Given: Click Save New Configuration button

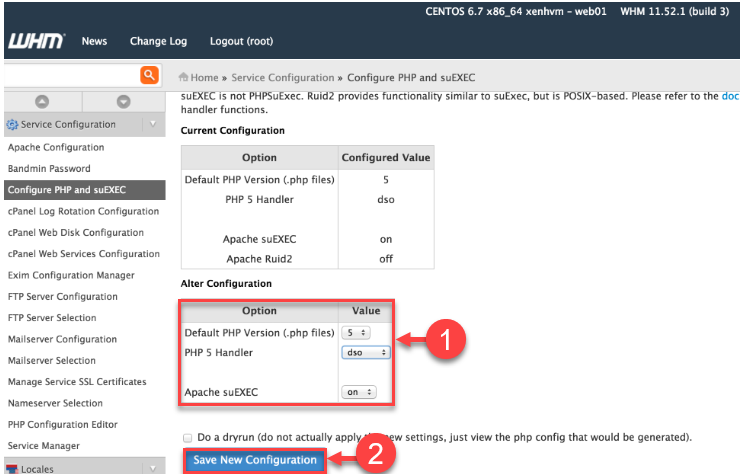Looking at the screenshot, I should point(255,460).
